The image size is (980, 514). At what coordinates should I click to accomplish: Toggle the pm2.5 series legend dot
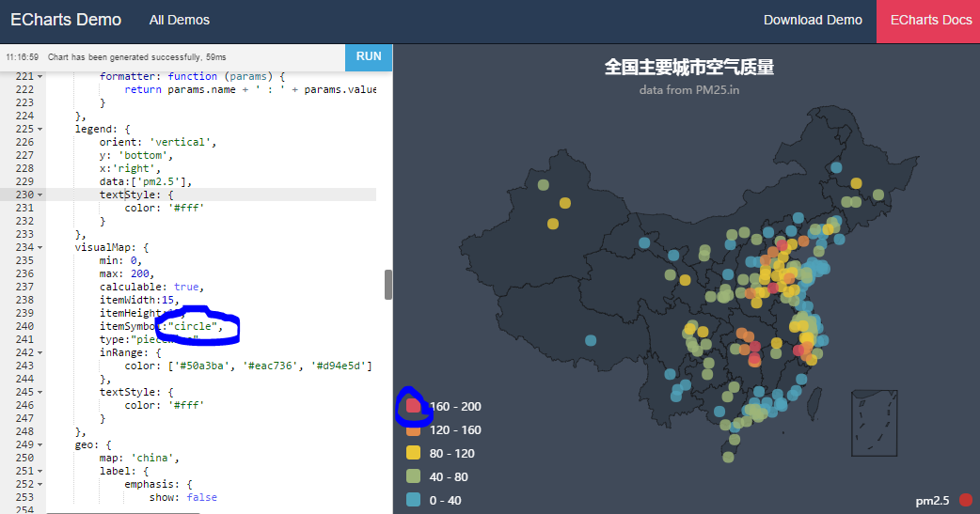pyautogui.click(x=966, y=500)
